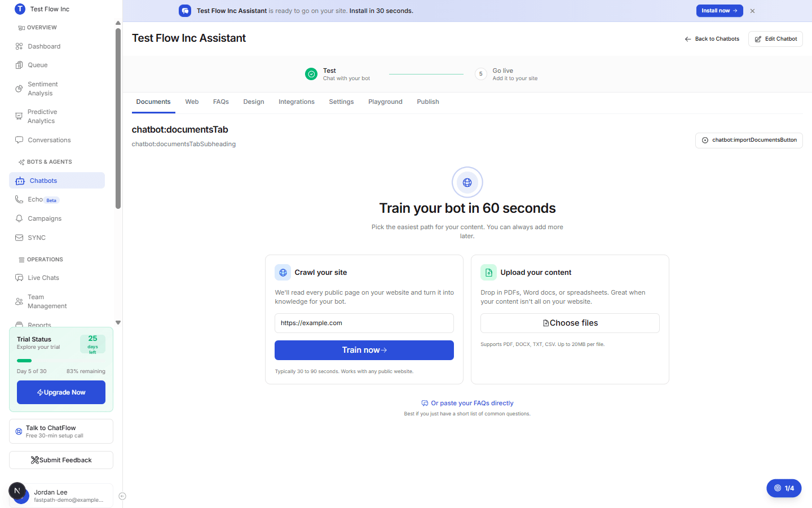
Task: Open the Team Management people icon
Action: (x=19, y=301)
